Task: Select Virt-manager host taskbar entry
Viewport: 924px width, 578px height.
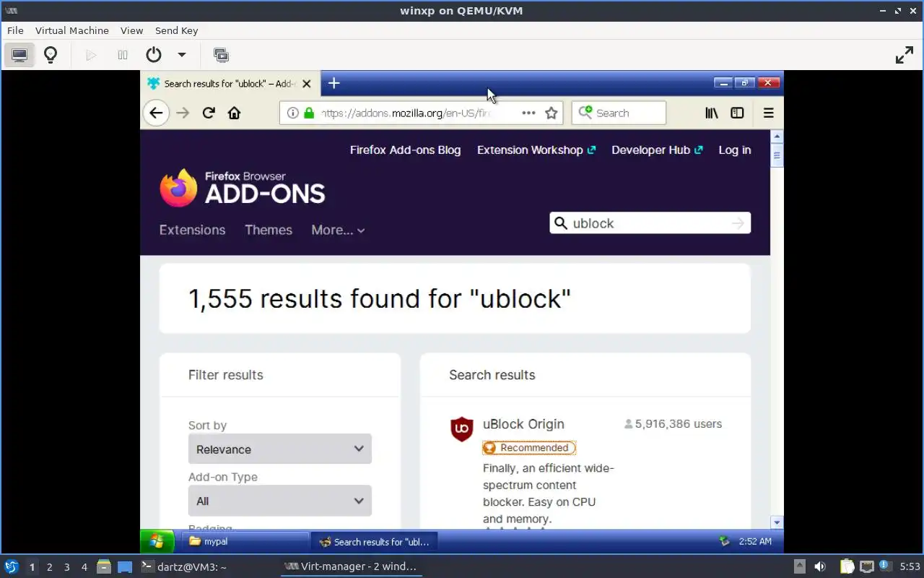Action: 351,566
